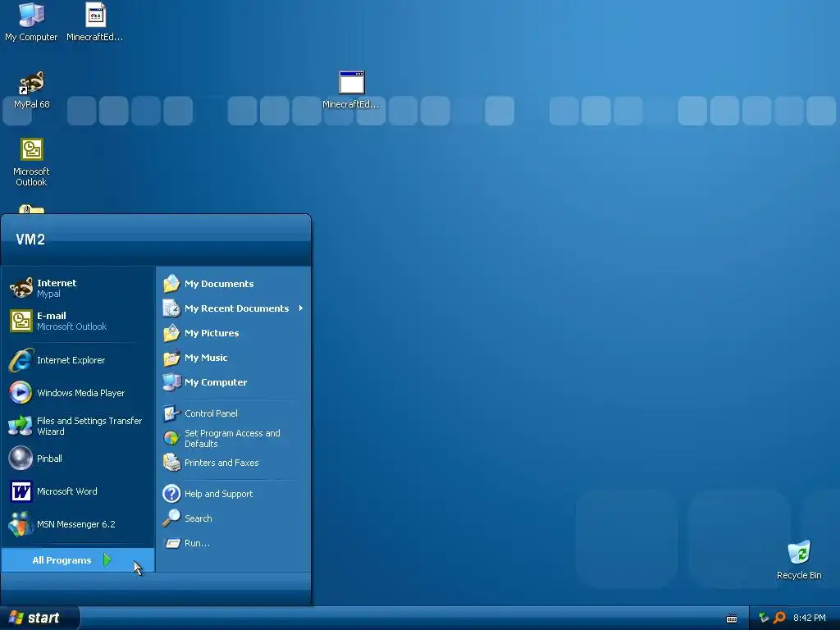Open Help and Support
Screen dimensions: 840x630
pos(234,493)
